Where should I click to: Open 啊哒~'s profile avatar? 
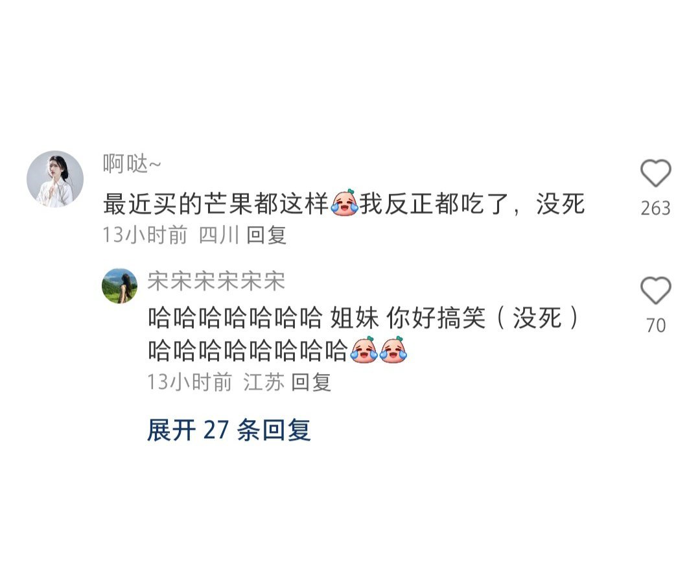(55, 179)
